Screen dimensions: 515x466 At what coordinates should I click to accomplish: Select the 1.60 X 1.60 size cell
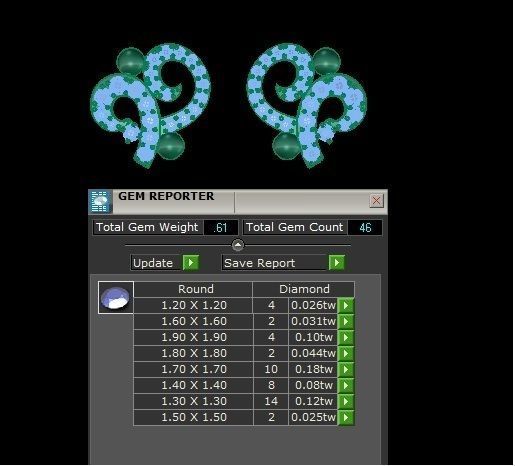(x=193, y=321)
